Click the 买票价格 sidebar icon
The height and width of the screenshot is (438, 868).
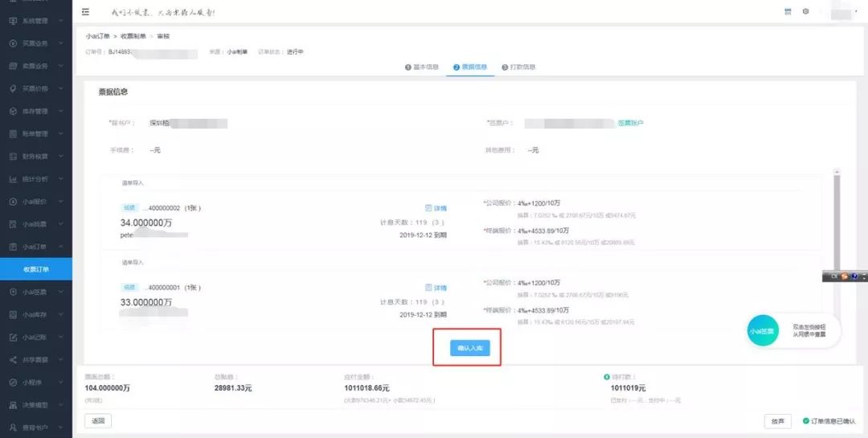coord(14,88)
